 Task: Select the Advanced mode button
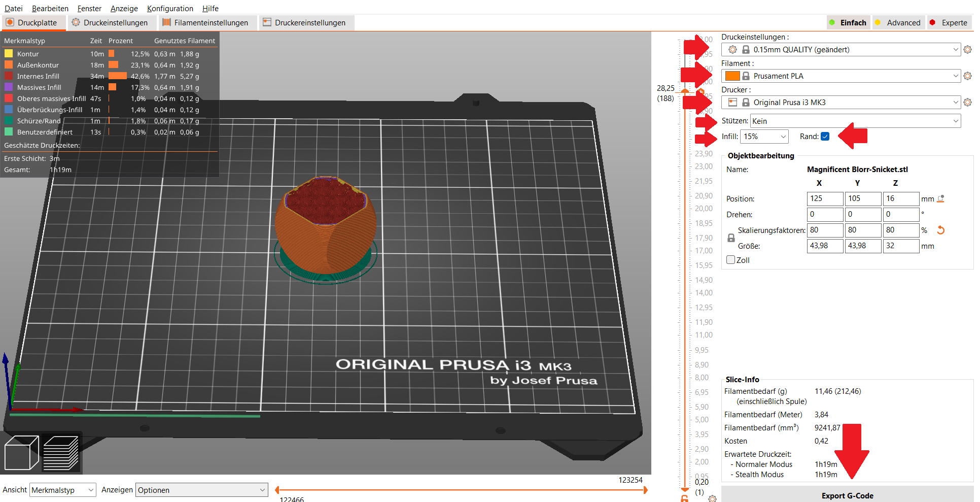898,23
